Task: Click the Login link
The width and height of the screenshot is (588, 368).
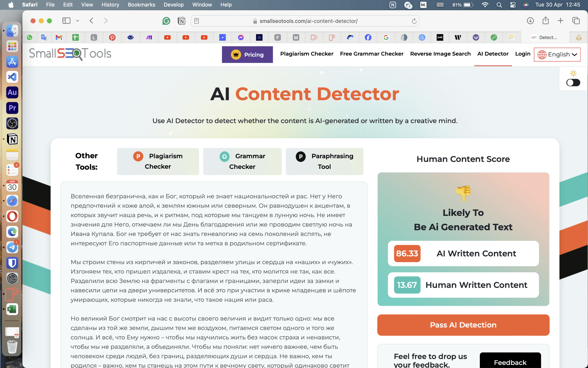Action: coord(522,54)
